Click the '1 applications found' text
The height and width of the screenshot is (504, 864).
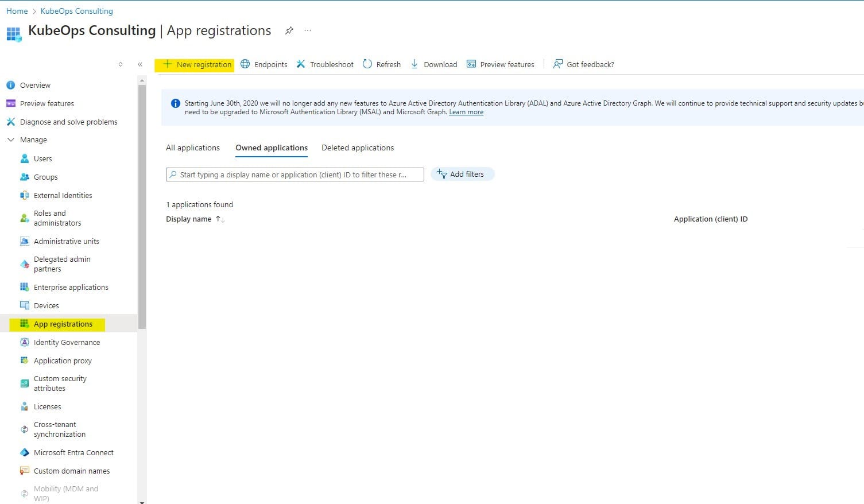[199, 204]
